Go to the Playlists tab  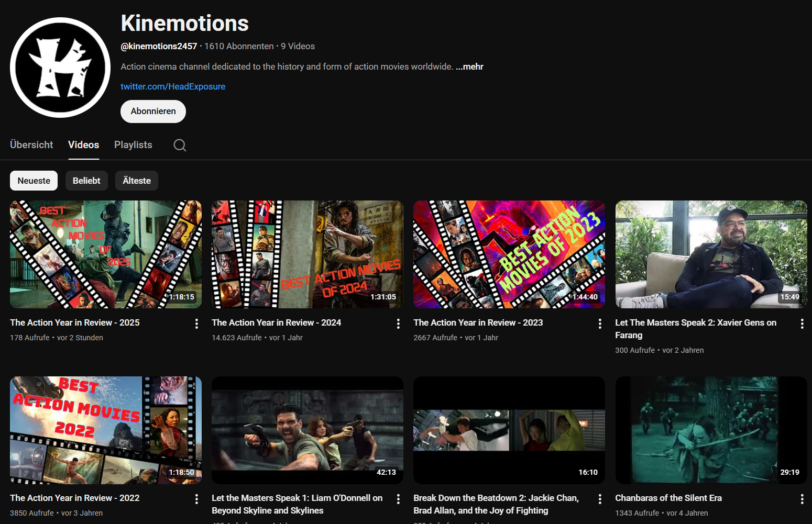tap(133, 145)
